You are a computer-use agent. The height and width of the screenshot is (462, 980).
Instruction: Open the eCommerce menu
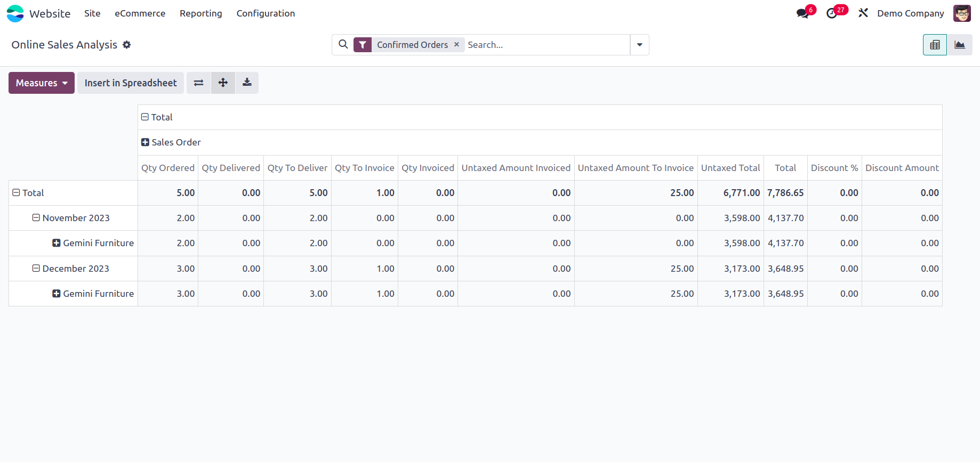(140, 13)
